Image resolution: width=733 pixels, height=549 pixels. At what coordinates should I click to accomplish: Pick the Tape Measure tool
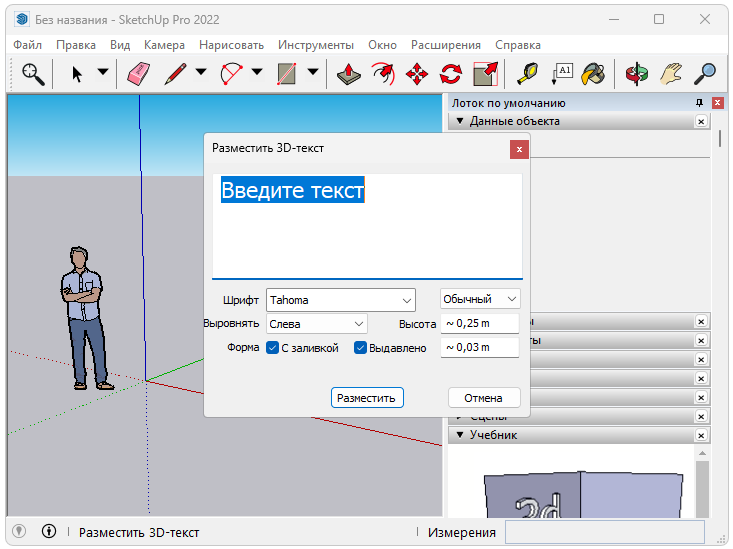[526, 73]
